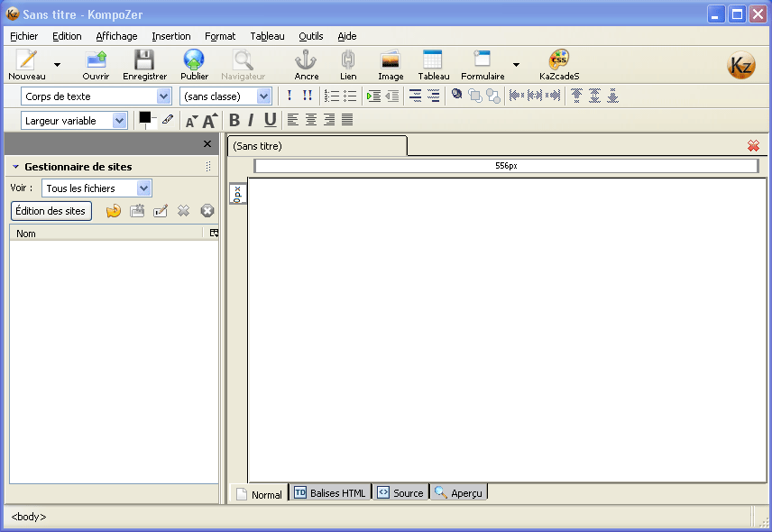This screenshot has width=772, height=532.
Task: Toggle bold formatting
Action: tap(234, 120)
